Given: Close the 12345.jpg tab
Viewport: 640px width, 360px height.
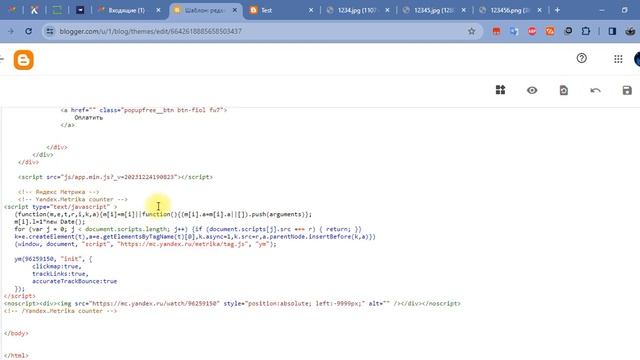Looking at the screenshot, I should point(464,10).
